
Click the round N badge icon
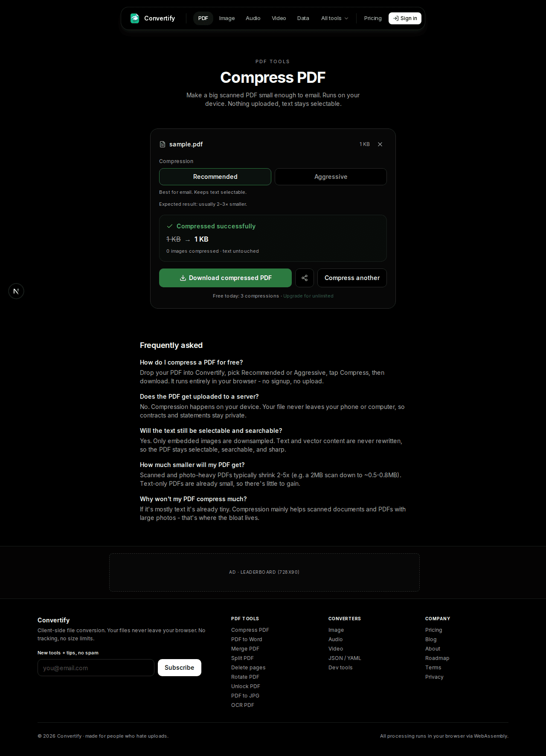click(x=16, y=291)
